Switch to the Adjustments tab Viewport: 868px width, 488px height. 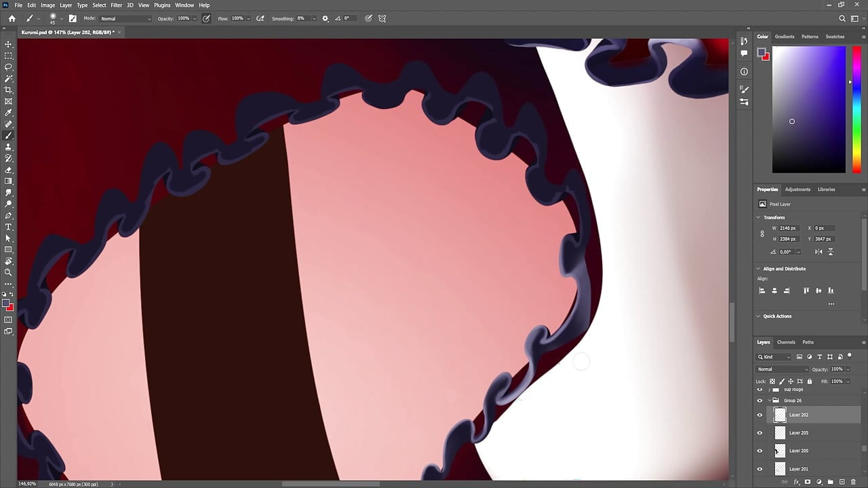click(797, 189)
